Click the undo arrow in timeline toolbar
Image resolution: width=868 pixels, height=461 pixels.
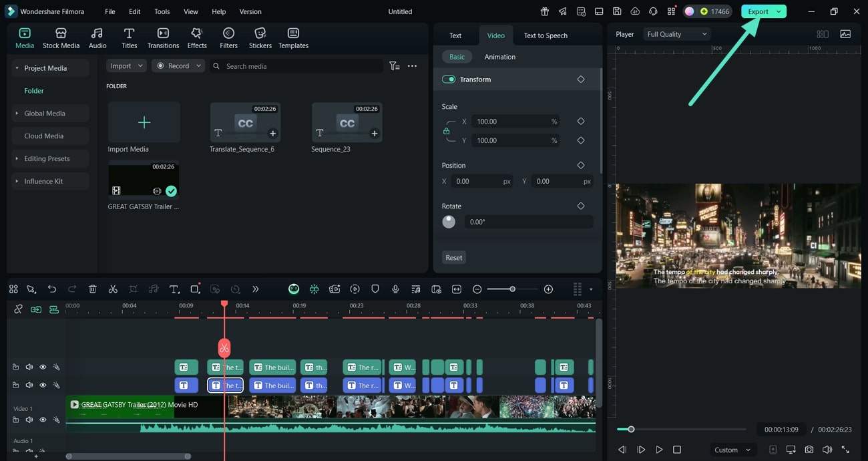tap(52, 289)
